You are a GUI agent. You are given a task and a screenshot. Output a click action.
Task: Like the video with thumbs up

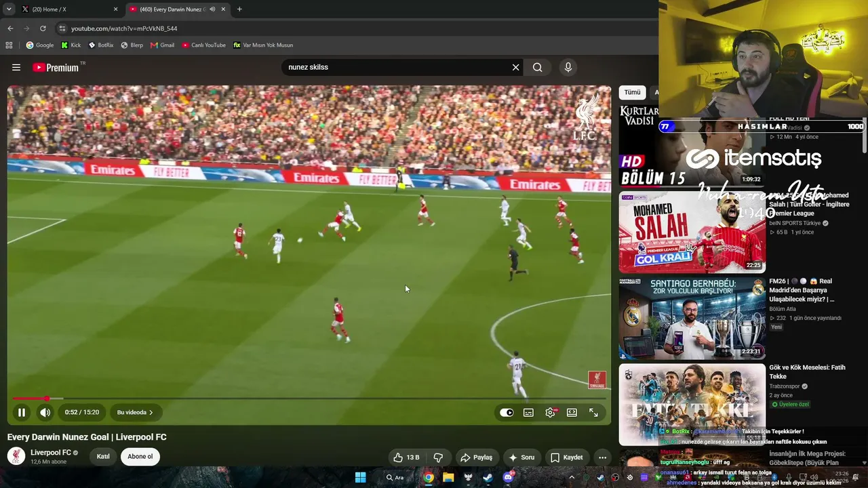(x=406, y=457)
